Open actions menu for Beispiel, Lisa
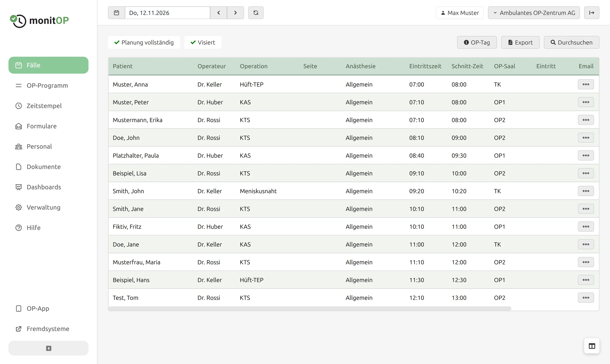Image resolution: width=610 pixels, height=364 pixels. (586, 173)
